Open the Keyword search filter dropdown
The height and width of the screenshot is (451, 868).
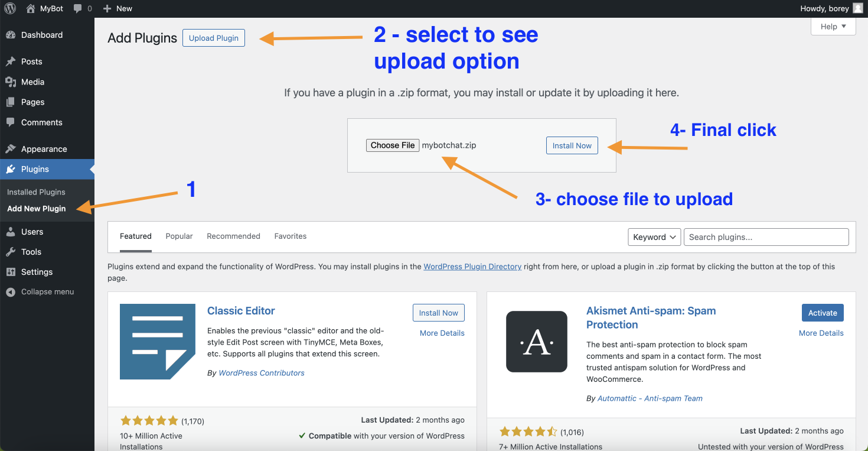pyautogui.click(x=654, y=236)
